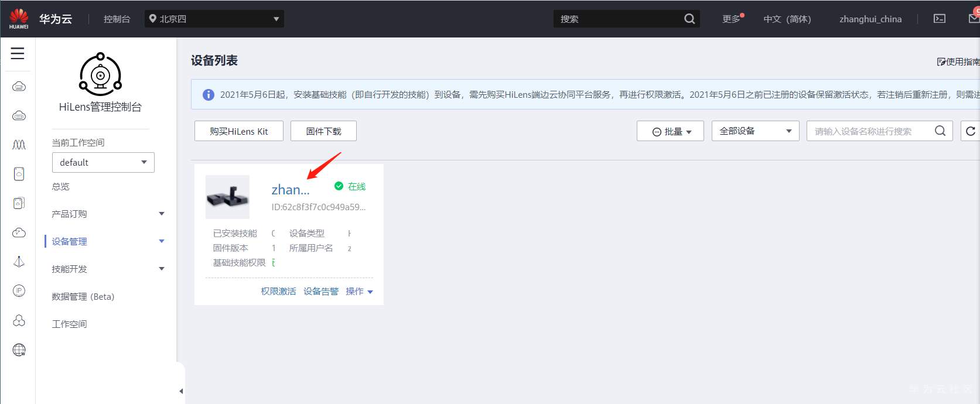Image resolution: width=980 pixels, height=404 pixels.
Task: Open the 操作 dropdown on device card
Action: tap(359, 292)
